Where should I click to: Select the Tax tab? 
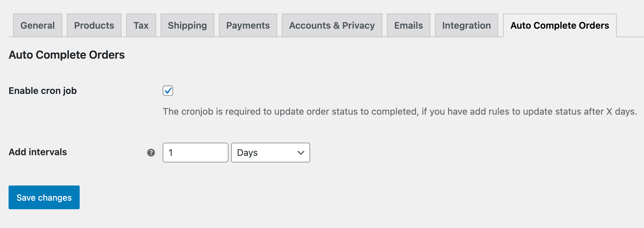coord(141,25)
